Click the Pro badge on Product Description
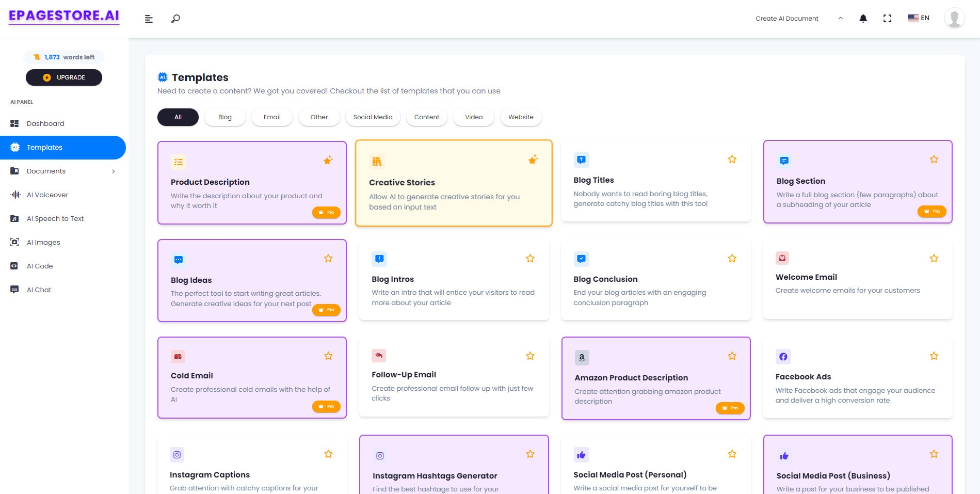The width and height of the screenshot is (980, 494). [326, 212]
